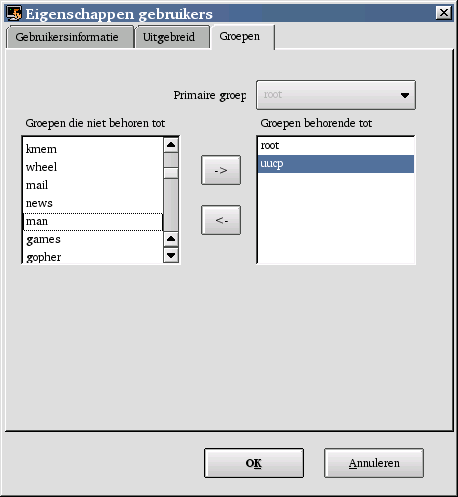Click the group list scrollbar thumb
Image resolution: width=458 pixels, height=497 pixels.
[171, 173]
